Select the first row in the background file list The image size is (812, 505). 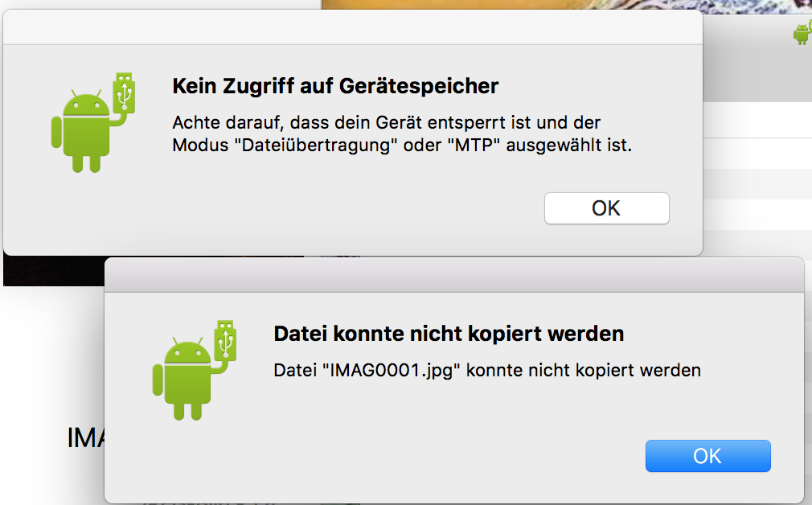(757, 120)
